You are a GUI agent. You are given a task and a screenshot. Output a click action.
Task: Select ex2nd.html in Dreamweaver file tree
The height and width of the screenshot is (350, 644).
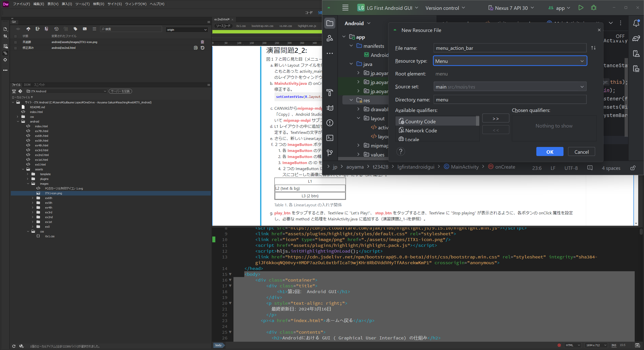coord(42,155)
